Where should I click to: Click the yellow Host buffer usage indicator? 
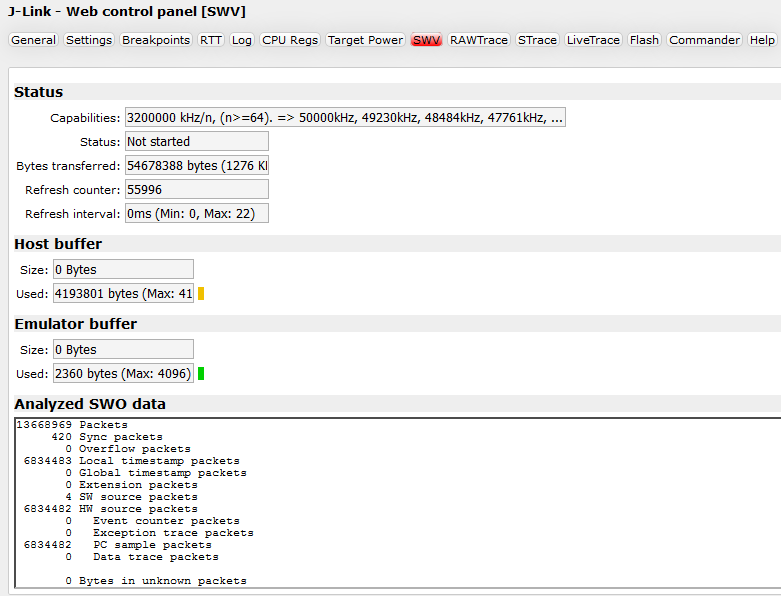click(201, 293)
